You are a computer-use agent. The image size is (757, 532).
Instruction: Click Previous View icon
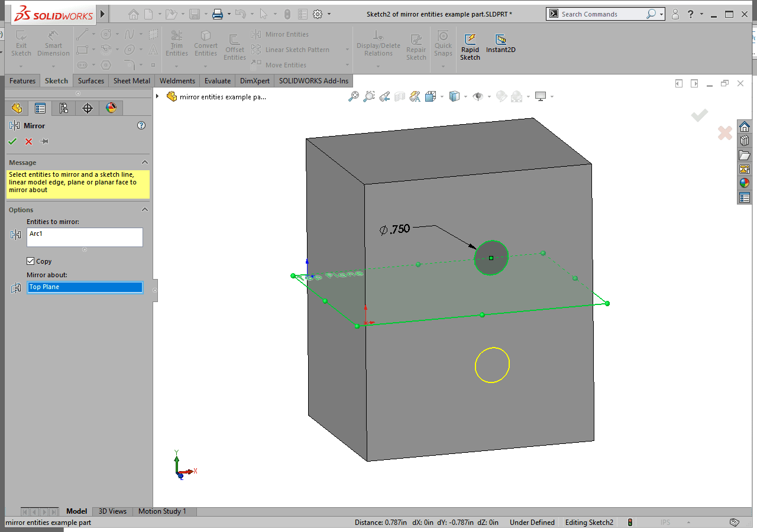tap(384, 96)
